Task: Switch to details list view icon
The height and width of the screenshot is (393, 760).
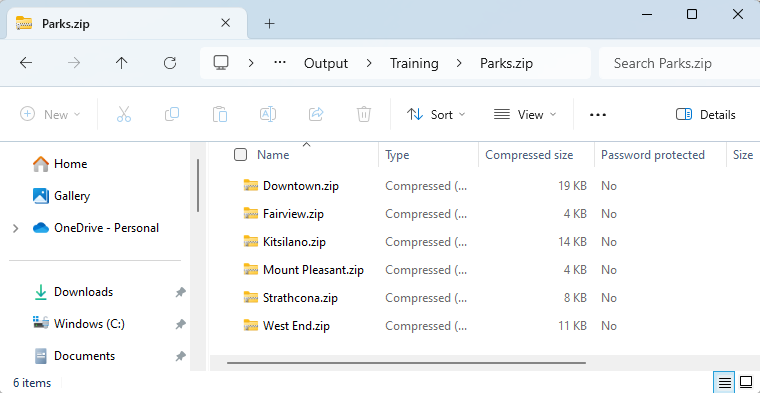Action: 725,383
